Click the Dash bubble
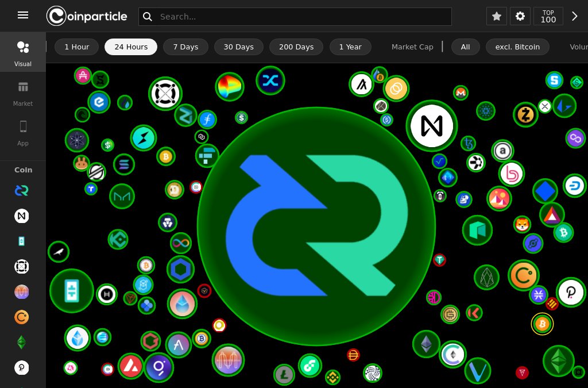 pyautogui.click(x=575, y=186)
